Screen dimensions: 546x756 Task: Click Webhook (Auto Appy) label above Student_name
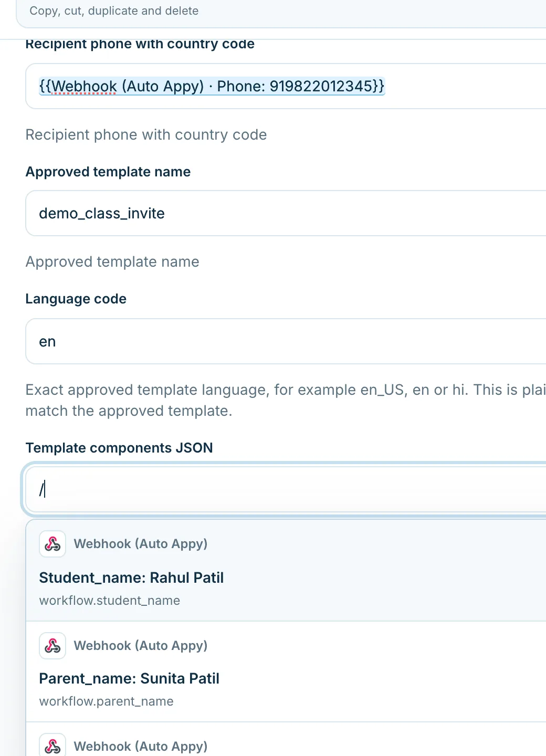[141, 544]
